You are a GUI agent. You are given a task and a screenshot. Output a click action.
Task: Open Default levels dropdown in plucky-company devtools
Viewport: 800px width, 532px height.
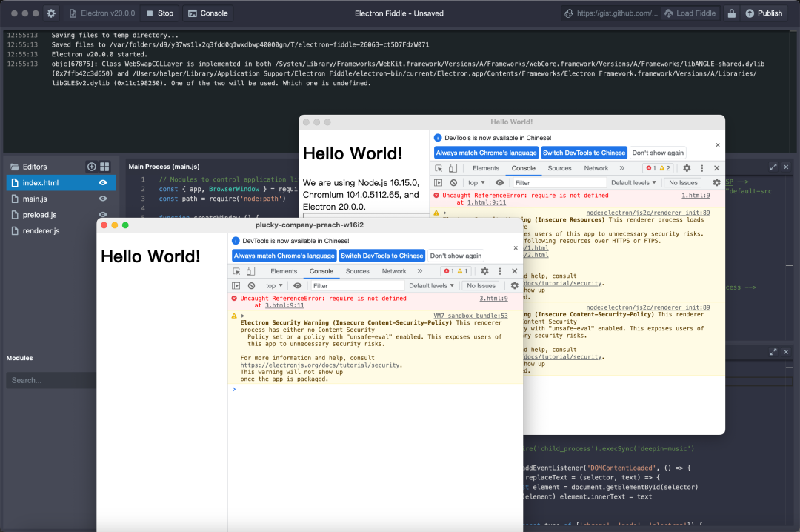click(432, 286)
